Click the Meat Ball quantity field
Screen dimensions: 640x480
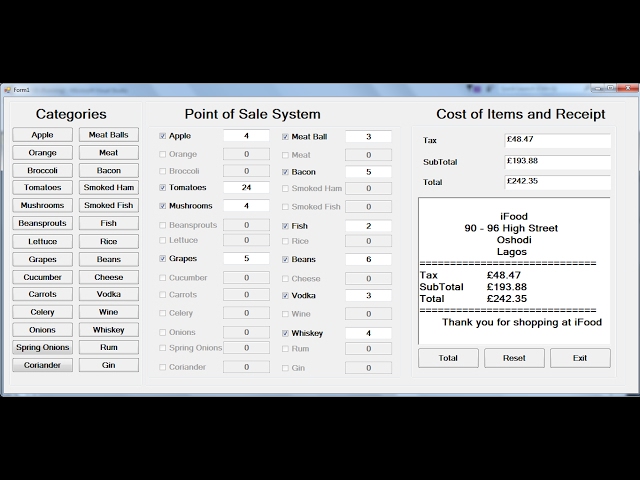369,136
